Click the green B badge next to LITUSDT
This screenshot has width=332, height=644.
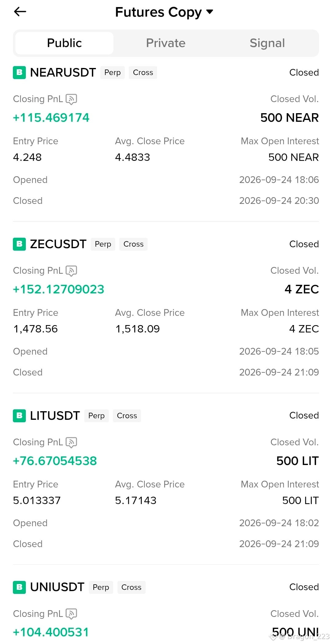pyautogui.click(x=19, y=416)
